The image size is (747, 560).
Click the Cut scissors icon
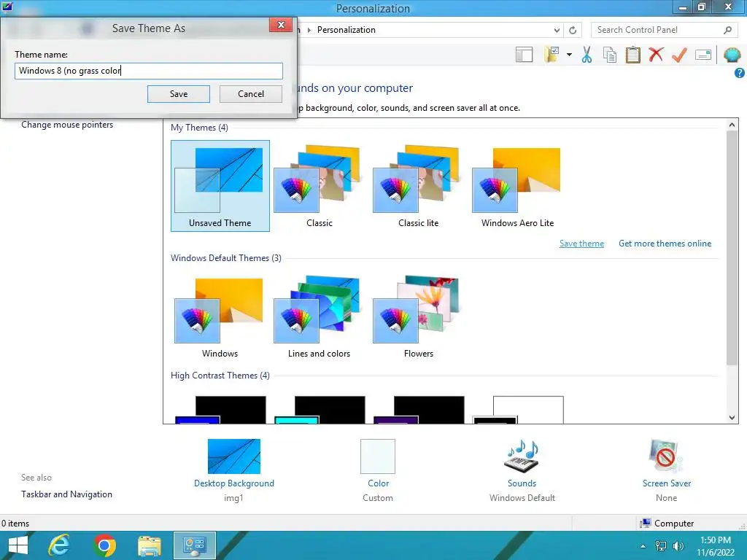[x=587, y=55]
